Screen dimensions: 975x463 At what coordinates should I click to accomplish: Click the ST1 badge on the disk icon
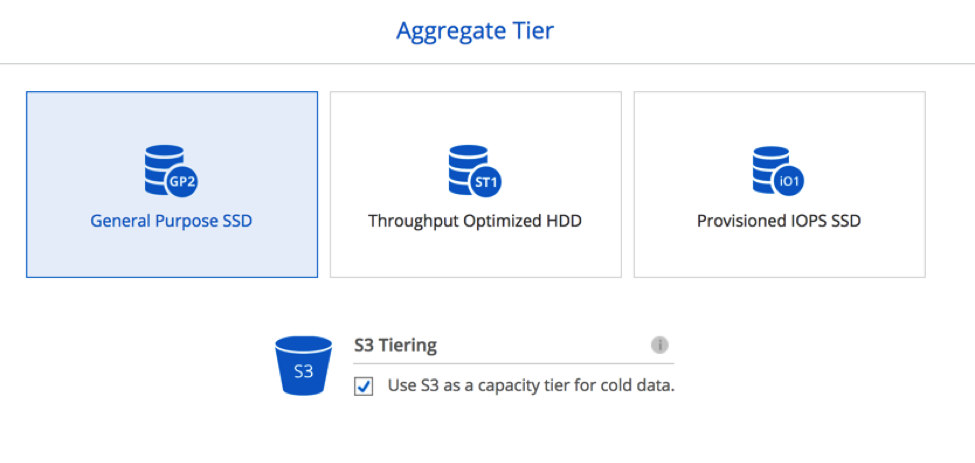[x=485, y=181]
